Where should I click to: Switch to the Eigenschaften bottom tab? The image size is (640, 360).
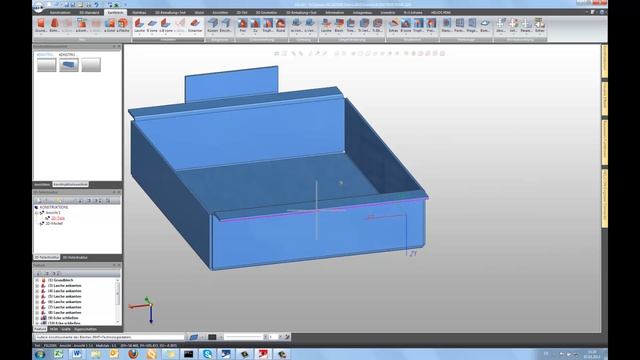85,329
